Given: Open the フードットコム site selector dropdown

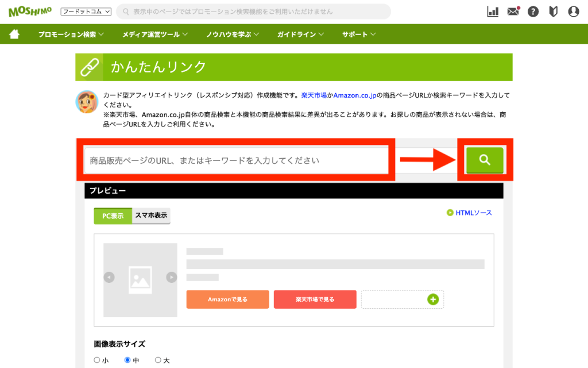Looking at the screenshot, I should pos(86,11).
